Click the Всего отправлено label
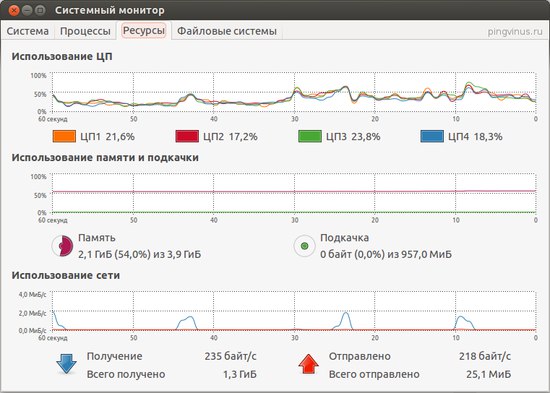Viewport: 550px width, 393px height. (374, 374)
